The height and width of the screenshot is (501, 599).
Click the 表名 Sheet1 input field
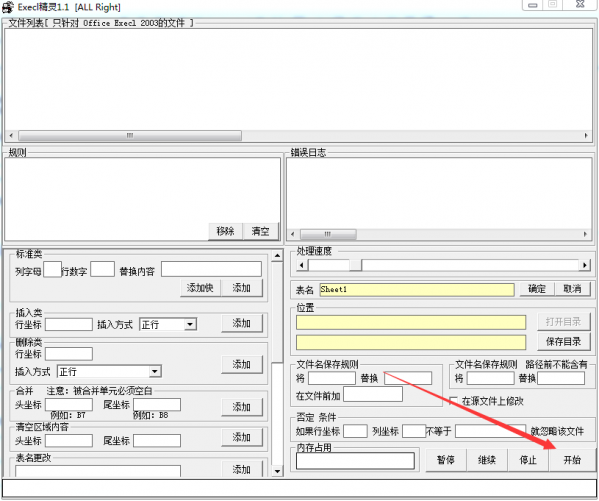(x=416, y=289)
